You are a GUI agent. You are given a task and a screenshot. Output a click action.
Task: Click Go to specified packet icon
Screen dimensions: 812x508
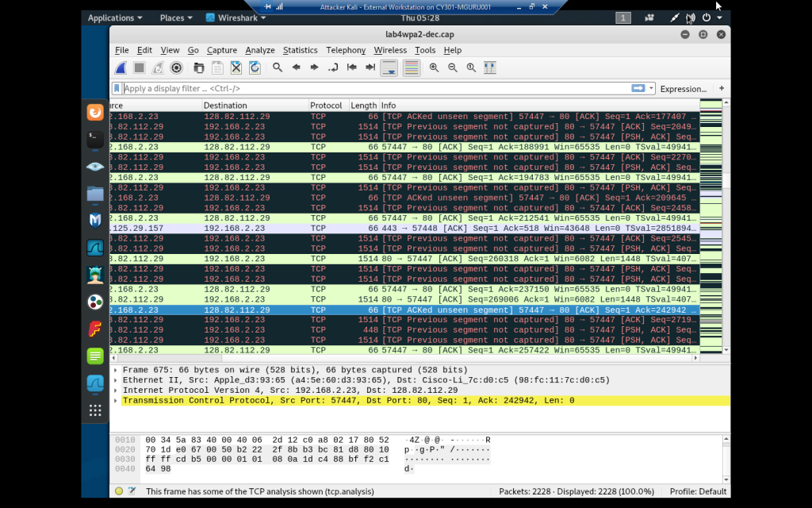click(x=333, y=68)
